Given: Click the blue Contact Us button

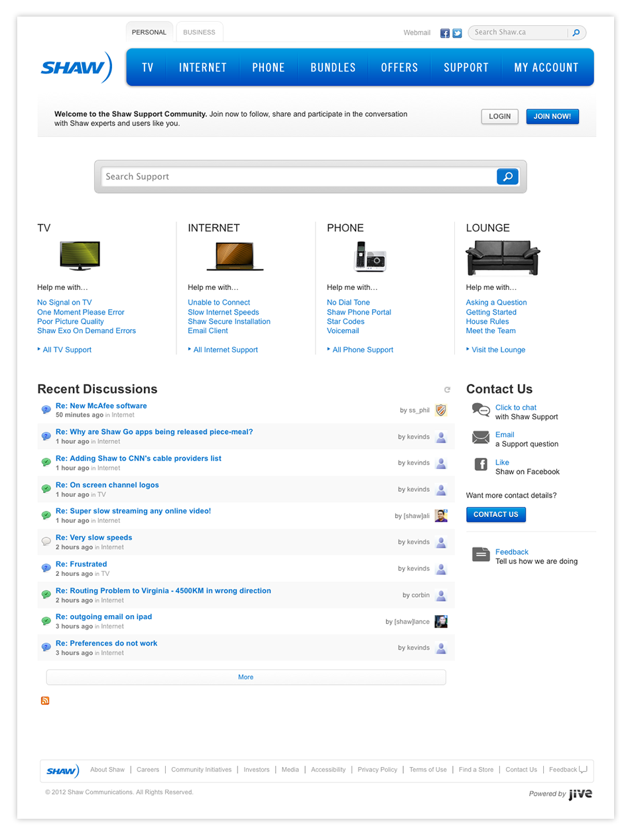Looking at the screenshot, I should click(x=496, y=514).
